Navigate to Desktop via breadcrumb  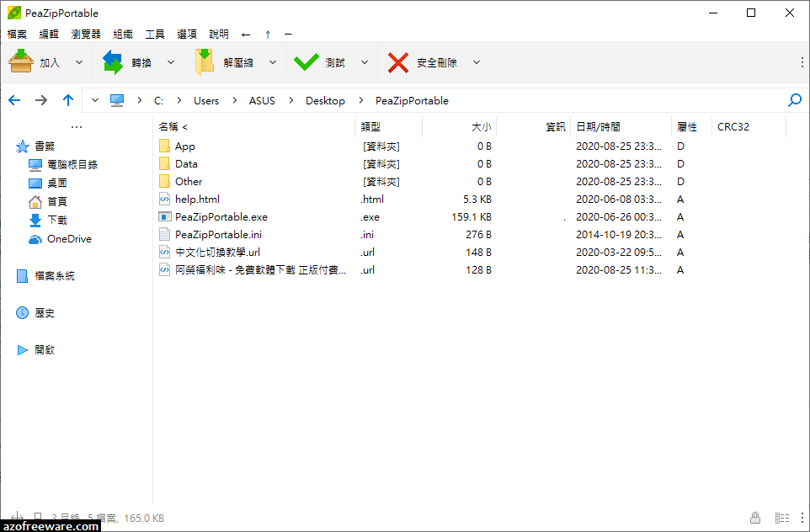point(325,100)
